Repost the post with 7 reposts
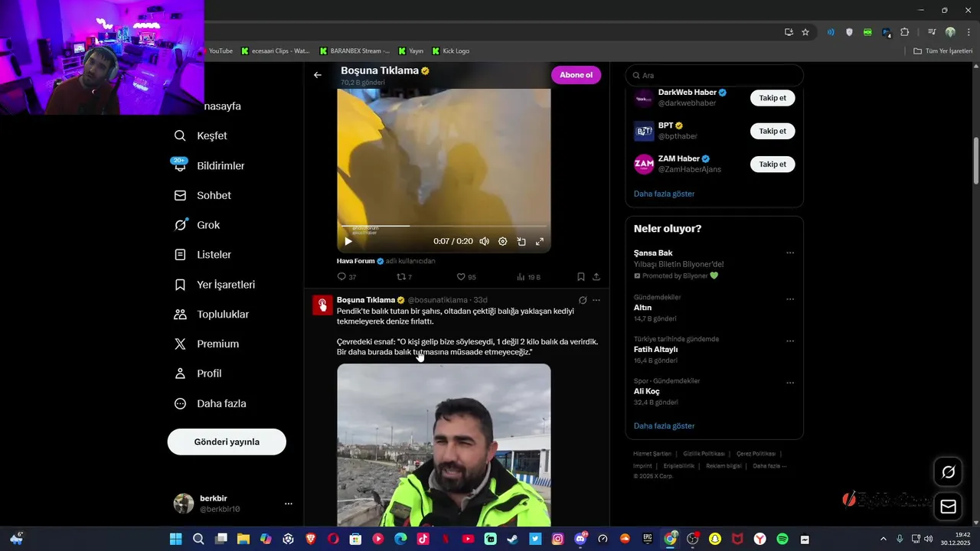The height and width of the screenshot is (551, 980). [x=404, y=277]
